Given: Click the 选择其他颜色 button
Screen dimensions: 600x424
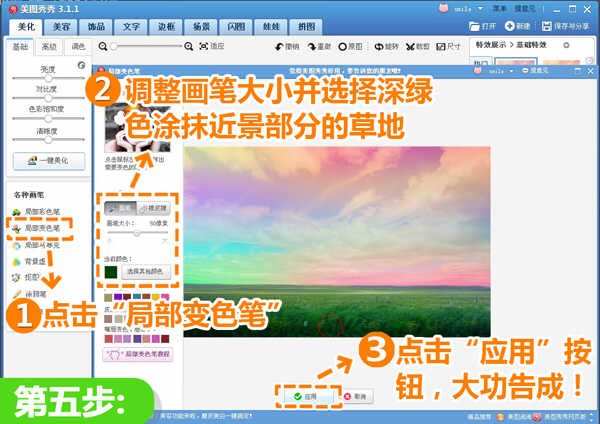Looking at the screenshot, I should tap(146, 272).
